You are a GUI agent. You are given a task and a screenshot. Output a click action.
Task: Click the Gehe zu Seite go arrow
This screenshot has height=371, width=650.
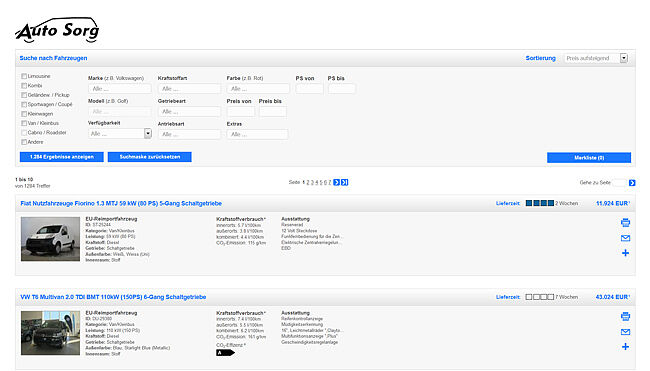[632, 183]
